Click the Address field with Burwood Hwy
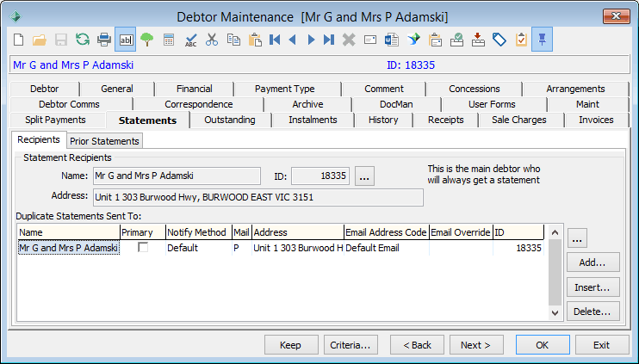 click(258, 197)
